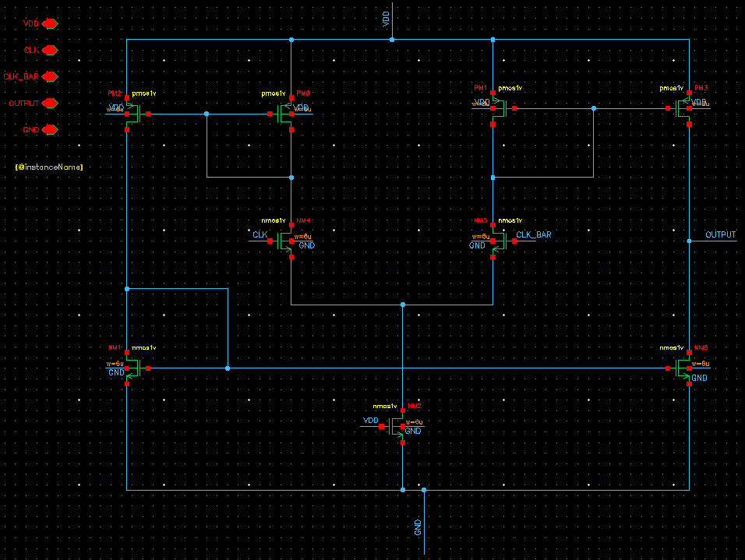Select the NM3 nmos transistor symbol
The width and height of the screenshot is (745, 560).
(681, 368)
